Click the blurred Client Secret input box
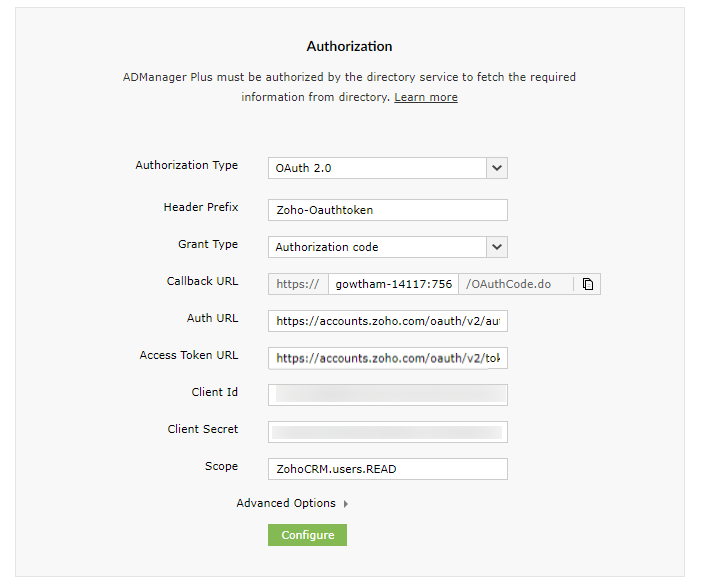Viewport: 702px width, 587px height. pyautogui.click(x=387, y=432)
